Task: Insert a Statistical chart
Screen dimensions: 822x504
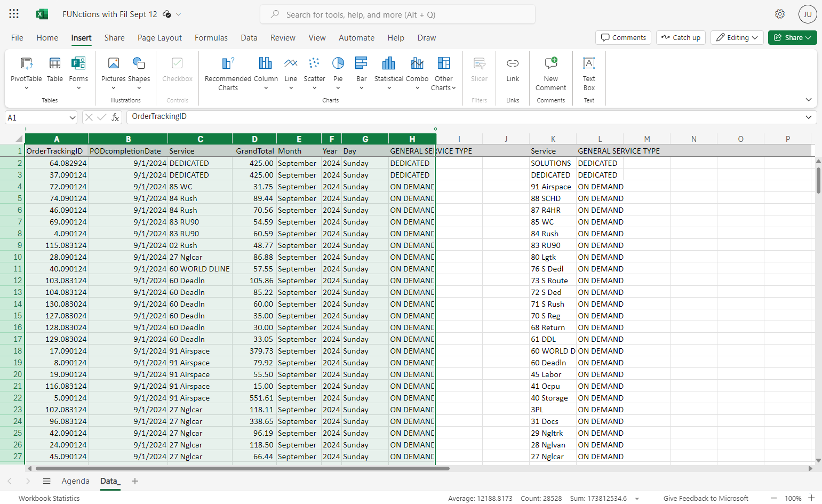Action: tap(389, 73)
